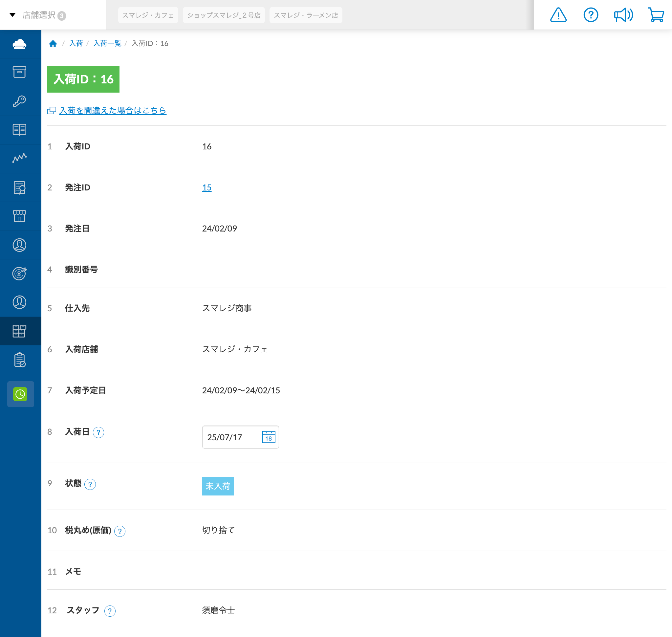Screen dimensions: 672x637
Task: Click the 入荷日 date input field
Action: (x=231, y=437)
